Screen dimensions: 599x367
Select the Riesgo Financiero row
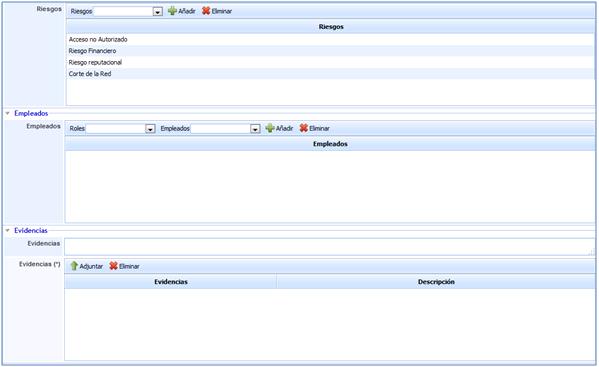point(330,51)
